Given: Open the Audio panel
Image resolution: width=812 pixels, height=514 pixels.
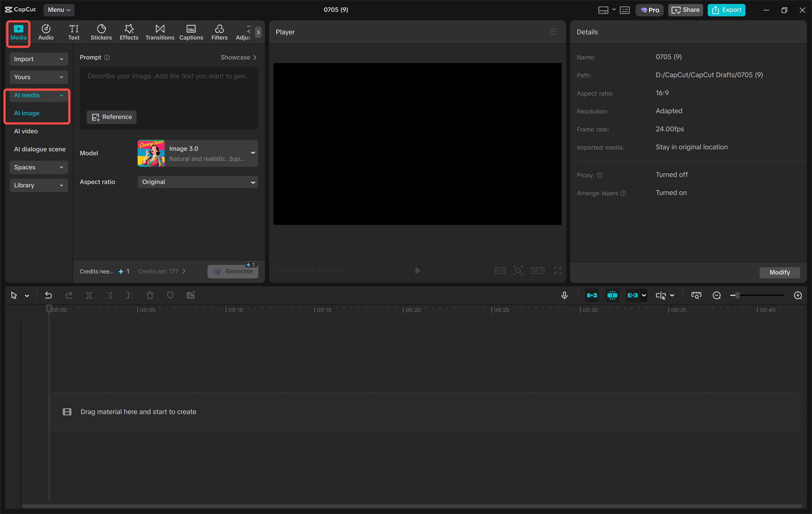Looking at the screenshot, I should (x=45, y=32).
